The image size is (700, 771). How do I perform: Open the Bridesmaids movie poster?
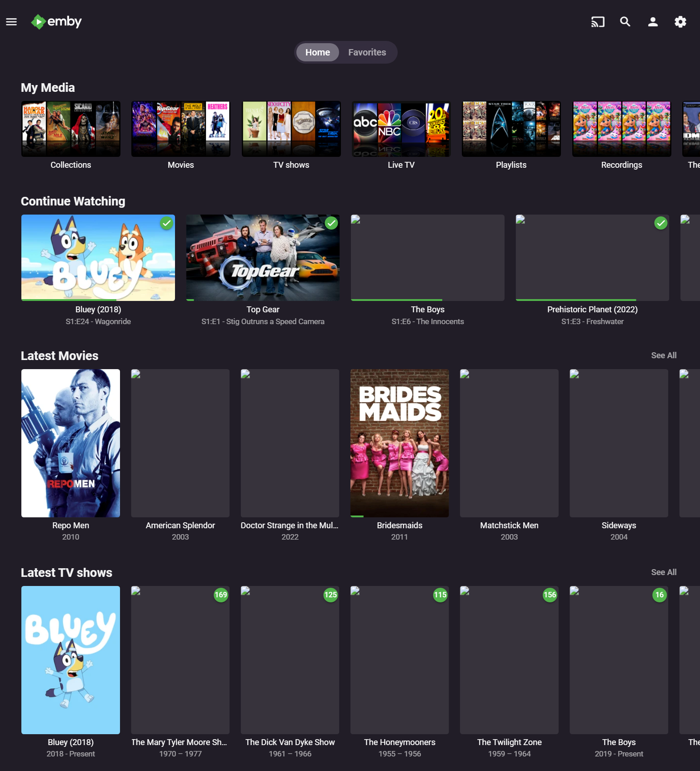400,443
